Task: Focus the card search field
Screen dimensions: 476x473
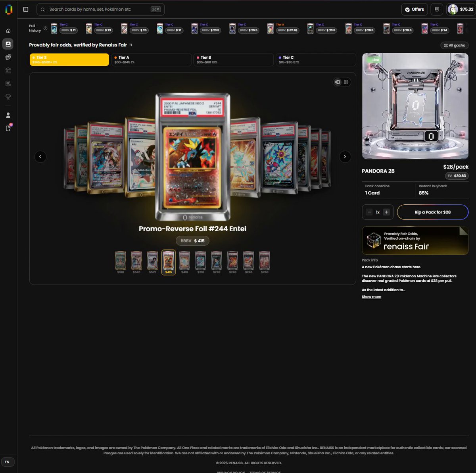Action: pyautogui.click(x=100, y=9)
